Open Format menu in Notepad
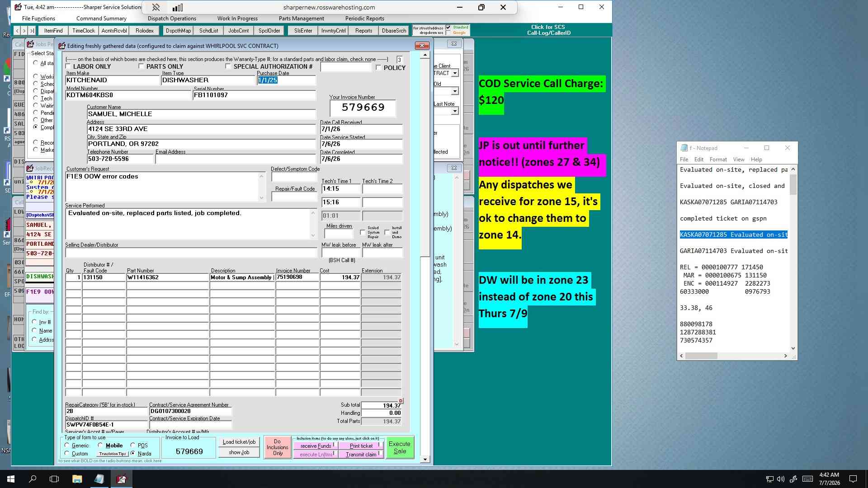Viewport: 868px width, 488px height. pyautogui.click(x=718, y=160)
